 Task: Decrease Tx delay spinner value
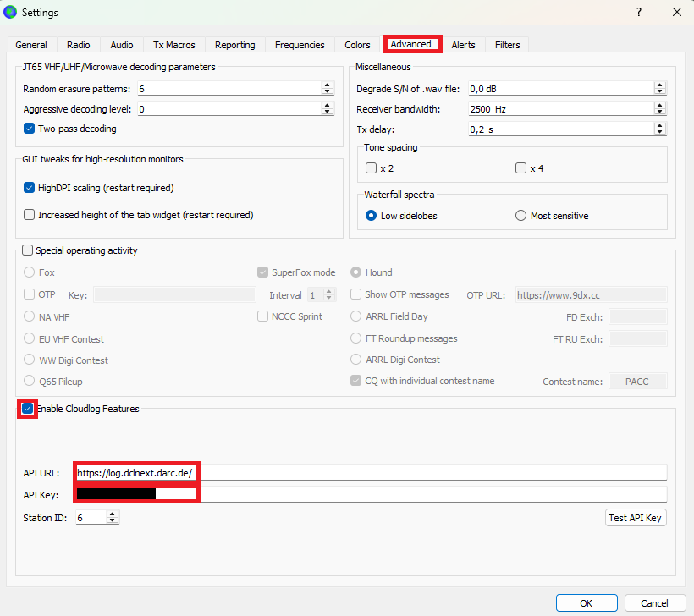(659, 132)
